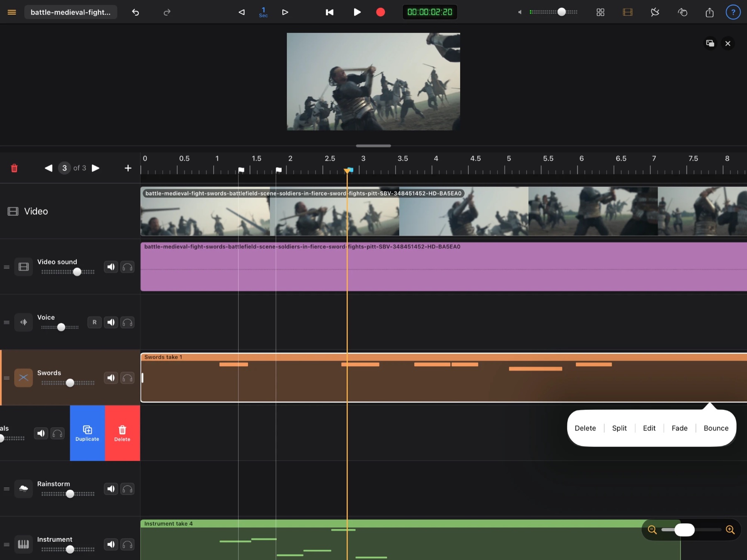
Task: Open the Rainstorm cloud instrument icon
Action: (x=24, y=489)
